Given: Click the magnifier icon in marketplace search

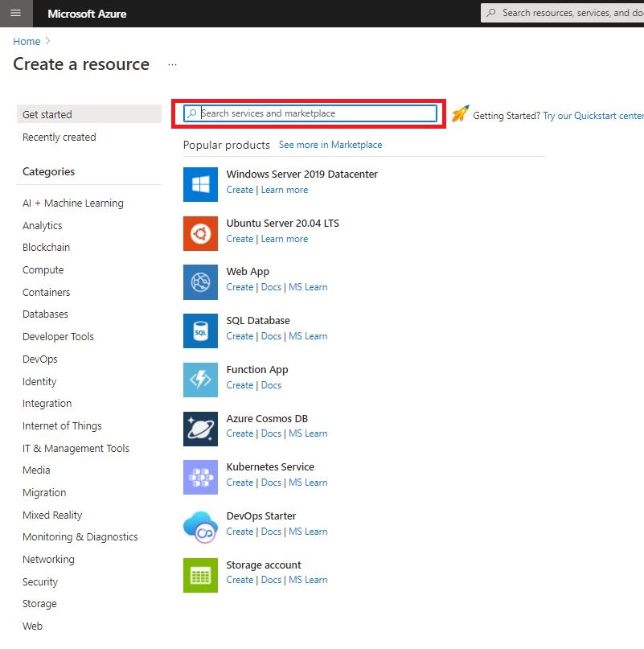Looking at the screenshot, I should (191, 113).
